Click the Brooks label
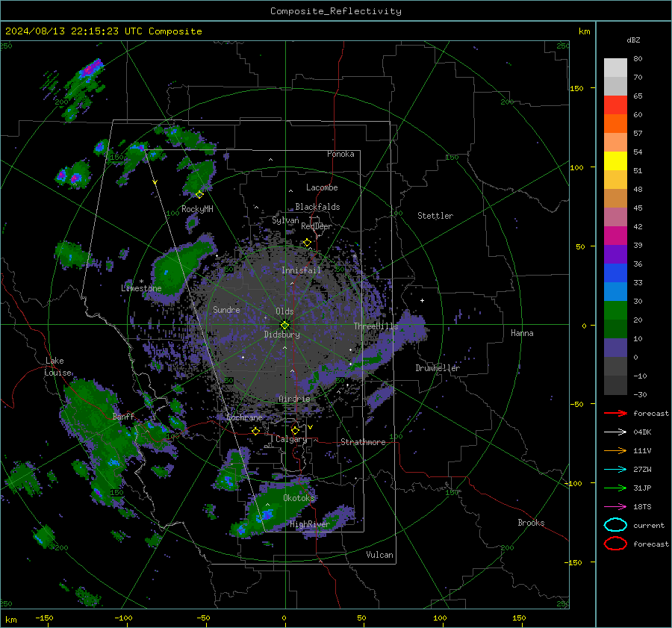 [531, 523]
